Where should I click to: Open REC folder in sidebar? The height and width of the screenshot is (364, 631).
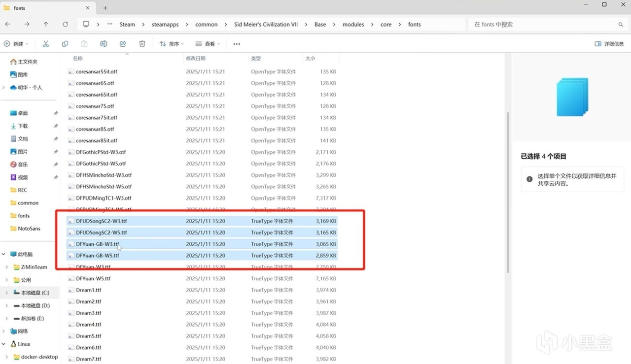tap(19, 190)
